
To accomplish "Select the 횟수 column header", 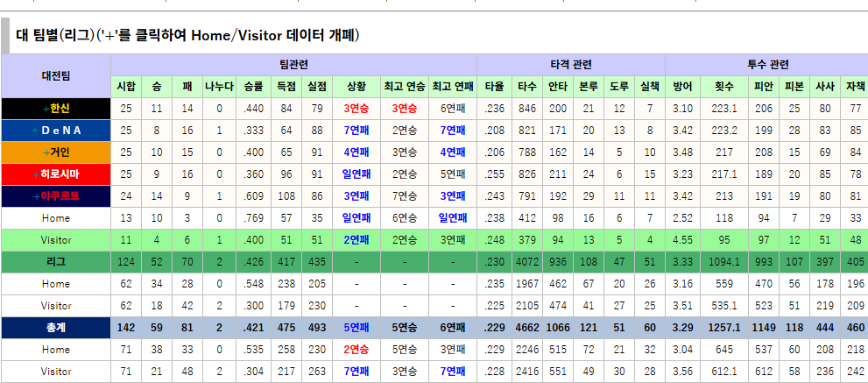I will point(724,87).
